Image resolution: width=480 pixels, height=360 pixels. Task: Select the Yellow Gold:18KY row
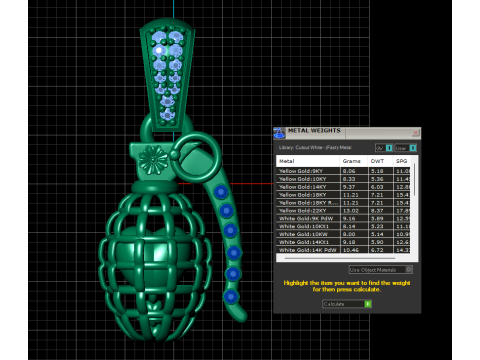point(344,195)
